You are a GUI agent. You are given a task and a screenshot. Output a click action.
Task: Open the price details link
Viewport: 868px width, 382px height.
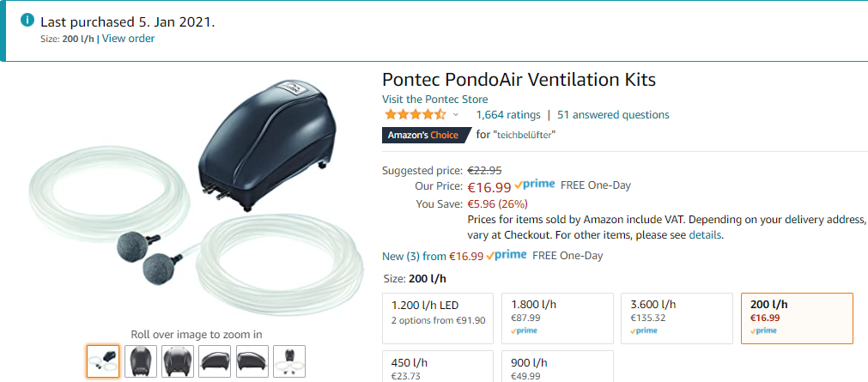(705, 234)
